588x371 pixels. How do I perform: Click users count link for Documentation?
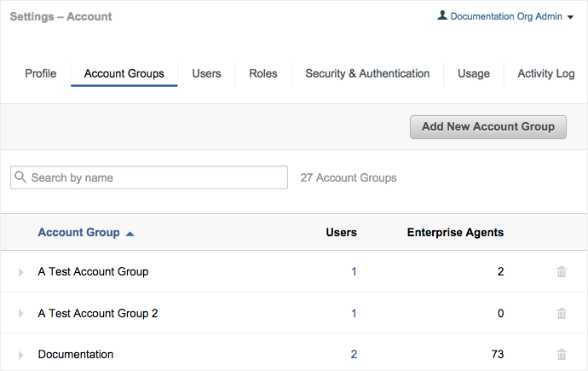click(354, 355)
